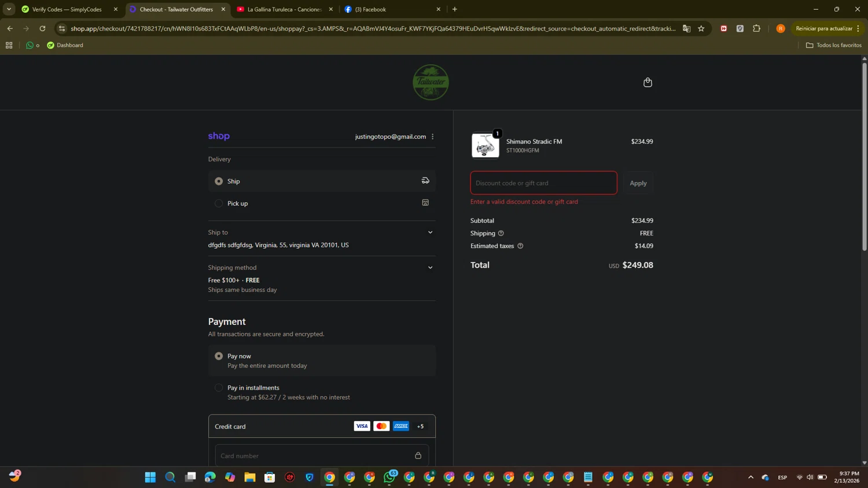Open the Windows Start menu
Image resolution: width=868 pixels, height=488 pixels.
click(150, 477)
